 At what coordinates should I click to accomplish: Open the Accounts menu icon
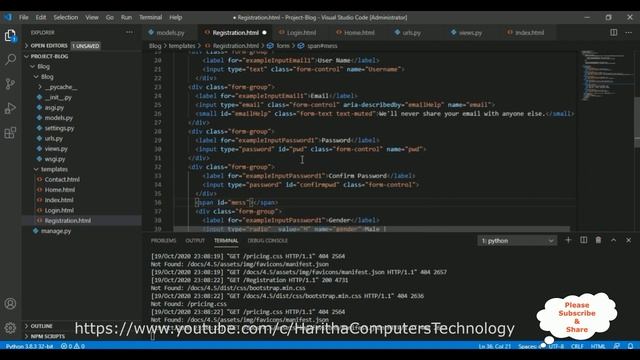(x=10, y=304)
